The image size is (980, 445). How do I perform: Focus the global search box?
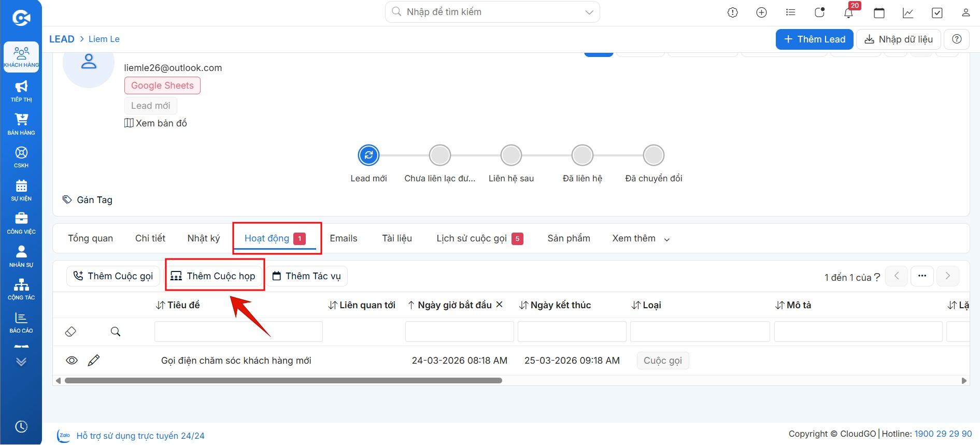492,12
